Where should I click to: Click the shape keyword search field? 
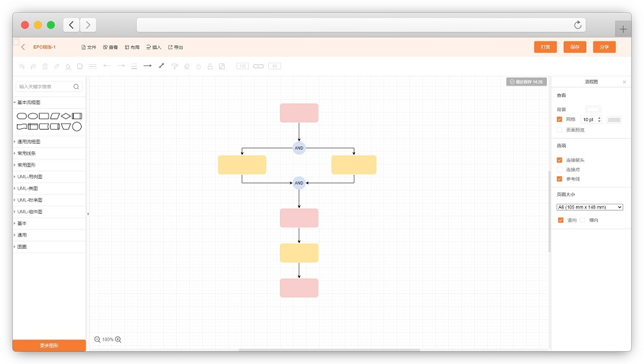pos(44,87)
